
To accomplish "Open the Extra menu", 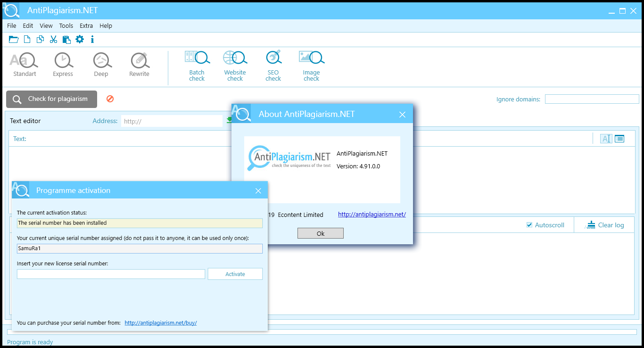I will click(x=86, y=26).
